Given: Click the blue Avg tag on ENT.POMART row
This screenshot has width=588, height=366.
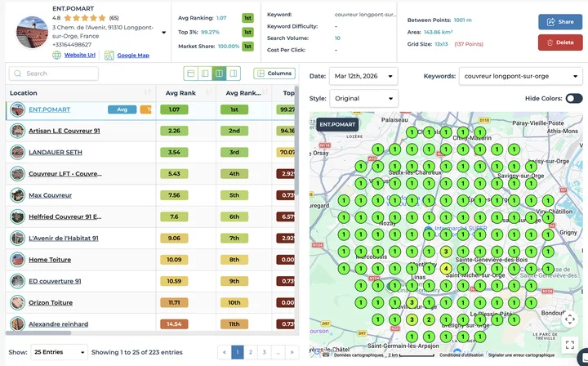Looking at the screenshot, I should [122, 109].
